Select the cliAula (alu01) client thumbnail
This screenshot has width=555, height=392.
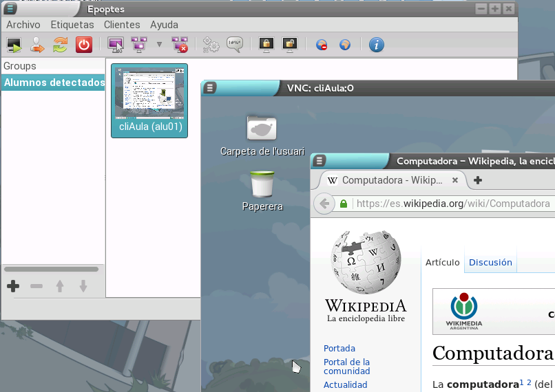pos(149,100)
